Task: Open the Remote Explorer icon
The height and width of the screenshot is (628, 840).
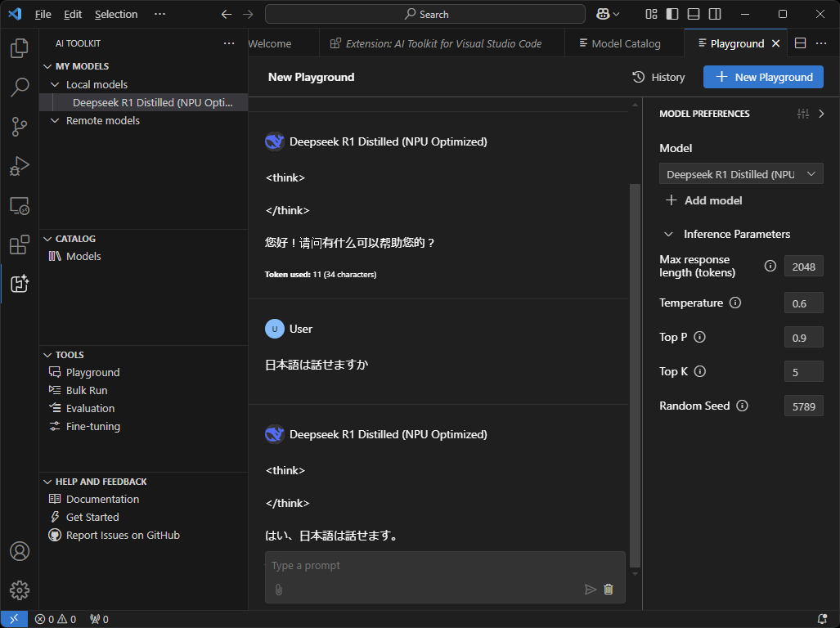Action: tap(20, 205)
